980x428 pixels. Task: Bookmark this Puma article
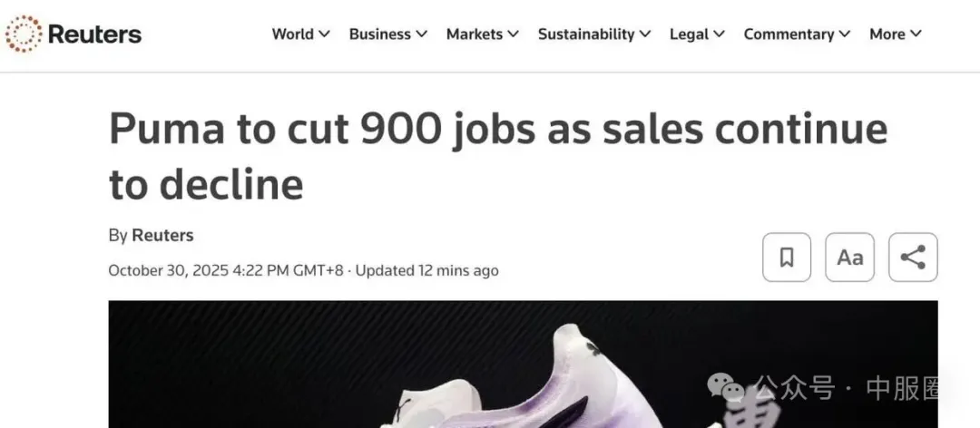tap(787, 258)
